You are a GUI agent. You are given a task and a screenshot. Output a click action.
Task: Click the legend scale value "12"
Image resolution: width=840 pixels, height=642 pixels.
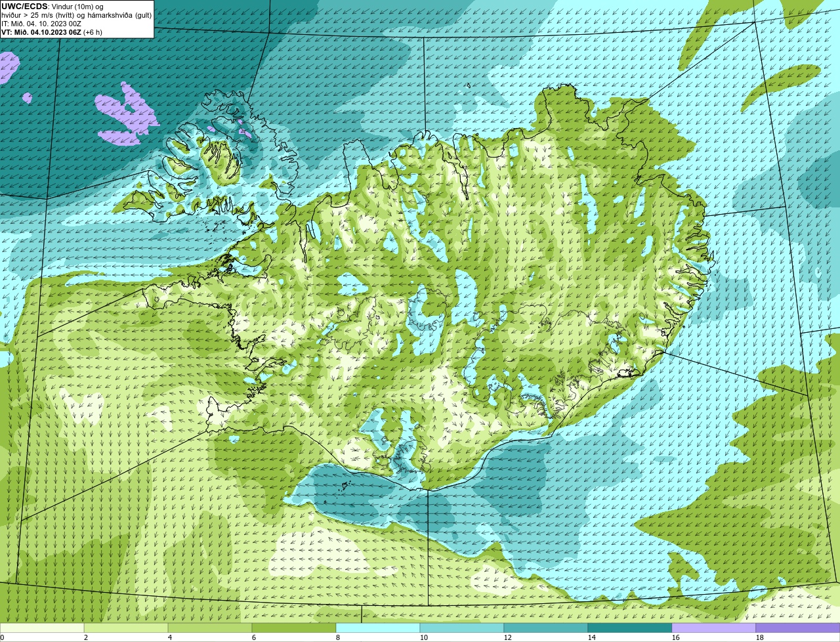point(508,637)
